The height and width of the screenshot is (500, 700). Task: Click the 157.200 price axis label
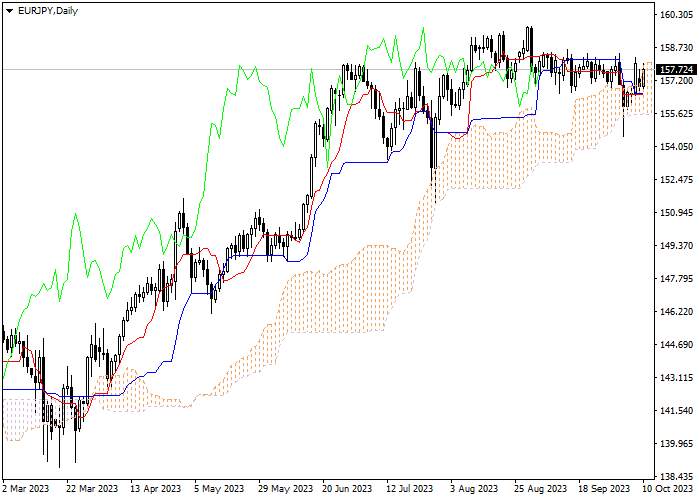pos(676,80)
